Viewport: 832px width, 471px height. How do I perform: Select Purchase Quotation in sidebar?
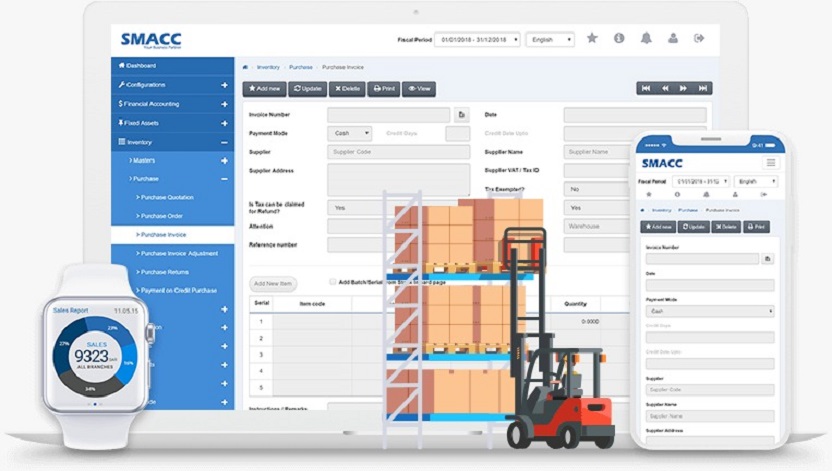click(168, 197)
